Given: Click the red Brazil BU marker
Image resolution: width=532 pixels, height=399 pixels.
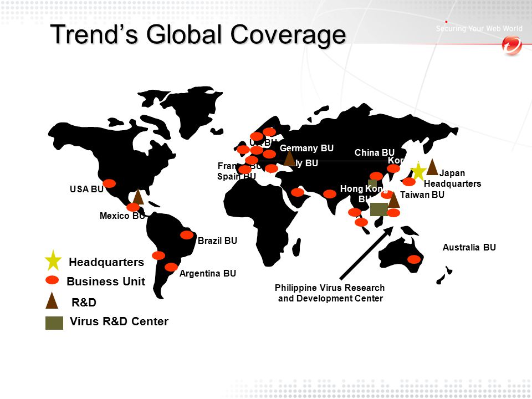Looking at the screenshot, I should (x=187, y=235).
